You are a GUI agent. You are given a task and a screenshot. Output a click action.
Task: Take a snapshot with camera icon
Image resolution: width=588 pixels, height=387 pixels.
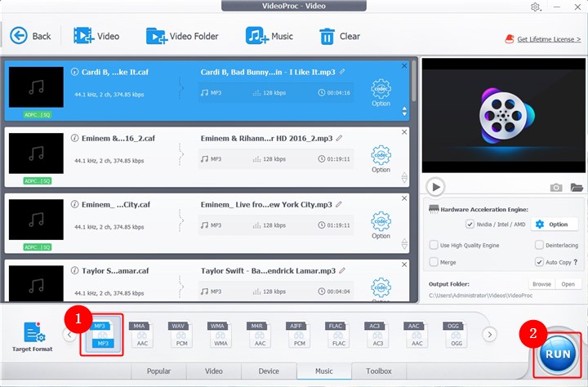tap(556, 187)
